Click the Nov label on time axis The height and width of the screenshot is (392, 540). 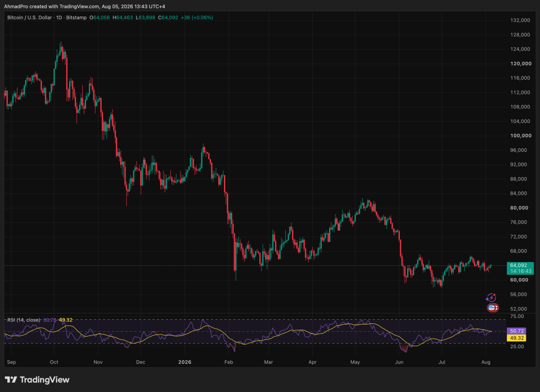[98, 362]
